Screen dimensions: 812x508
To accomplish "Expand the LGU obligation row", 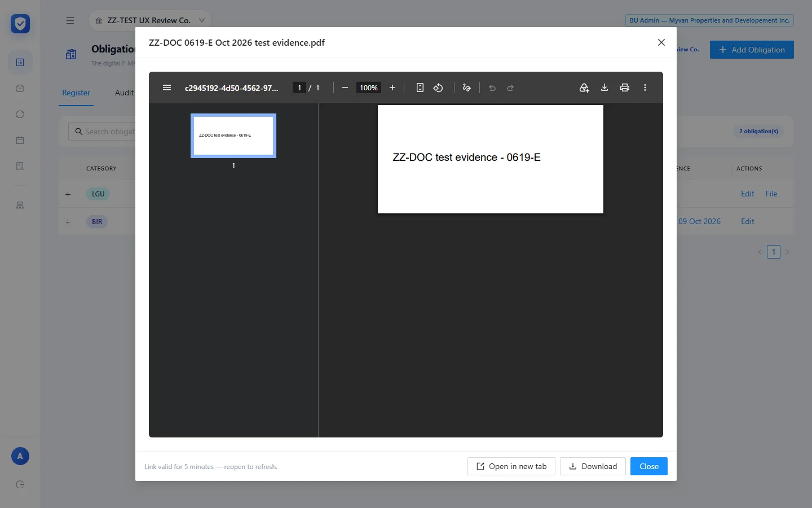I will pos(68,194).
